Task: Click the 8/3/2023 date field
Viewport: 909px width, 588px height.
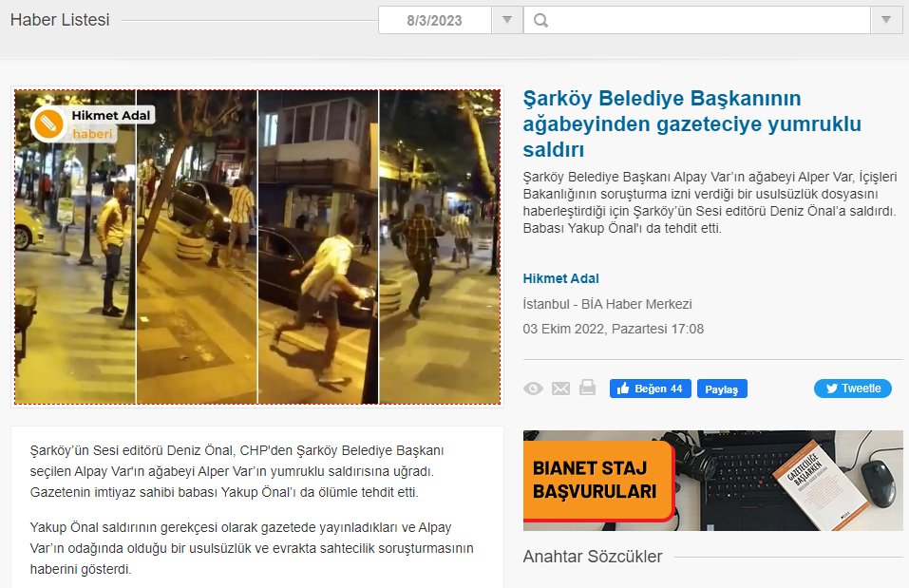Action: point(434,20)
